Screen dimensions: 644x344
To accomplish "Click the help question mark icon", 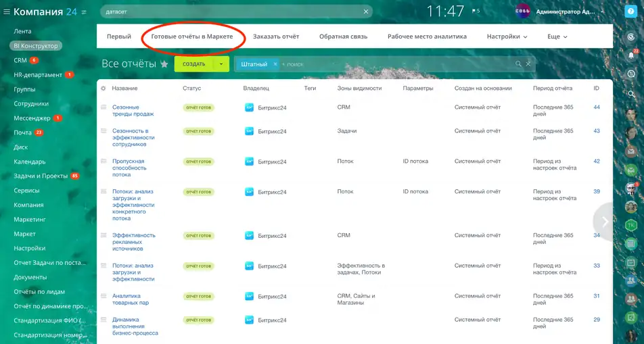I will point(630,11).
